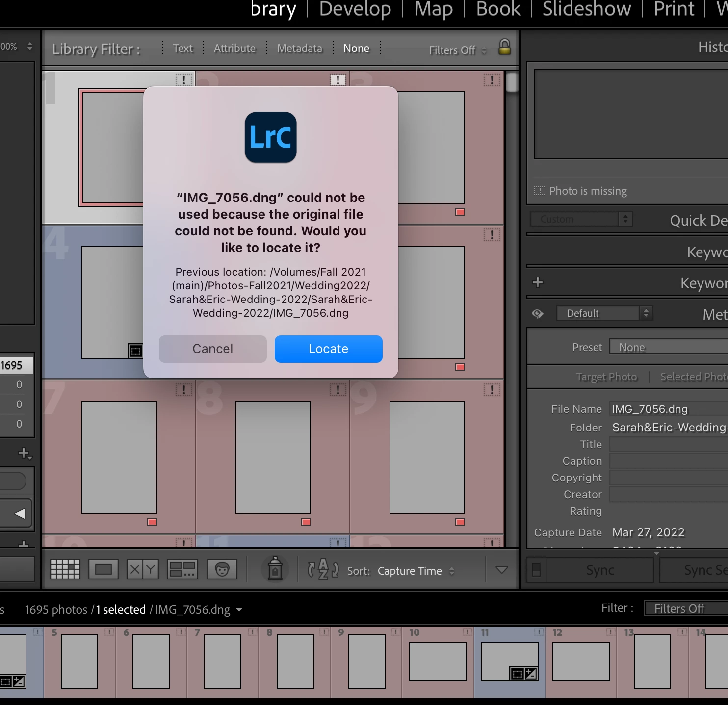Cancel the missing file dialog

[x=212, y=349]
